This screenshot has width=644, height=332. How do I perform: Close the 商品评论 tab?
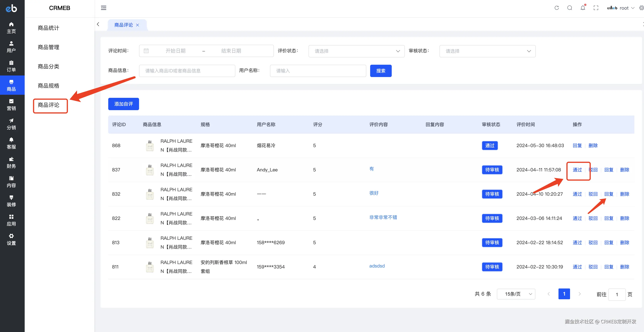click(138, 25)
